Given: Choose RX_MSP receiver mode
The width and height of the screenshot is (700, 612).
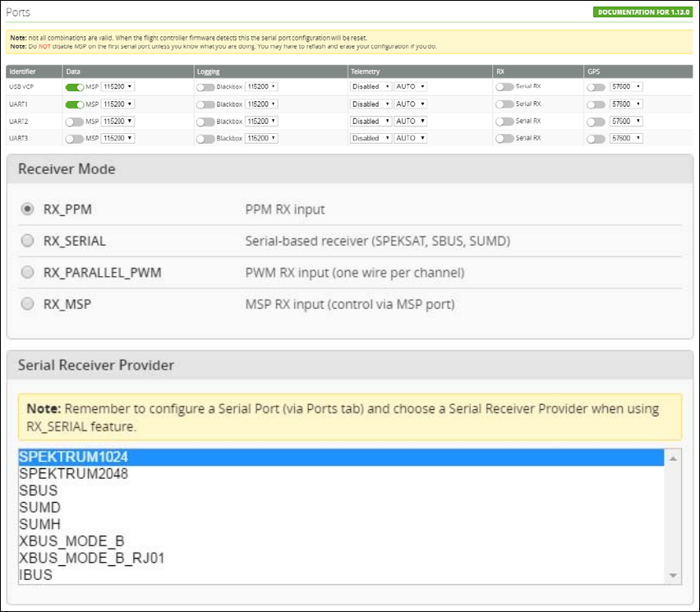Looking at the screenshot, I should click(28, 304).
